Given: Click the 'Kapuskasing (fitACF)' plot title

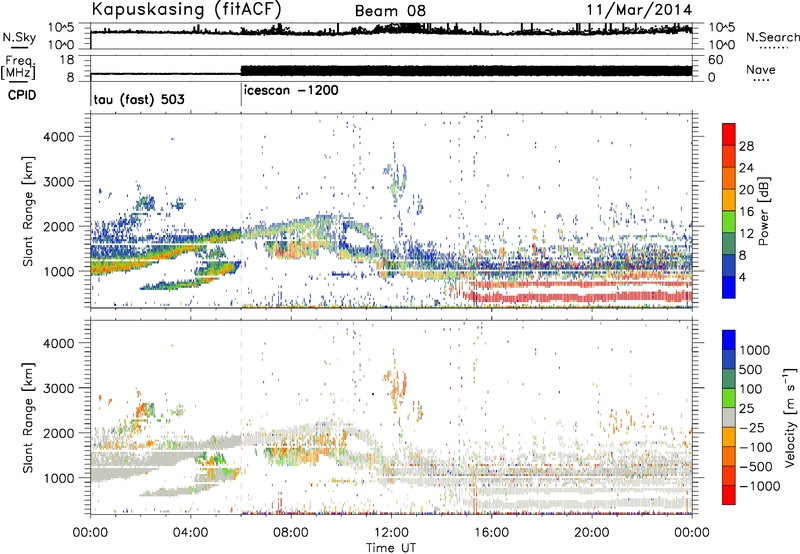Looking at the screenshot, I should [x=186, y=9].
